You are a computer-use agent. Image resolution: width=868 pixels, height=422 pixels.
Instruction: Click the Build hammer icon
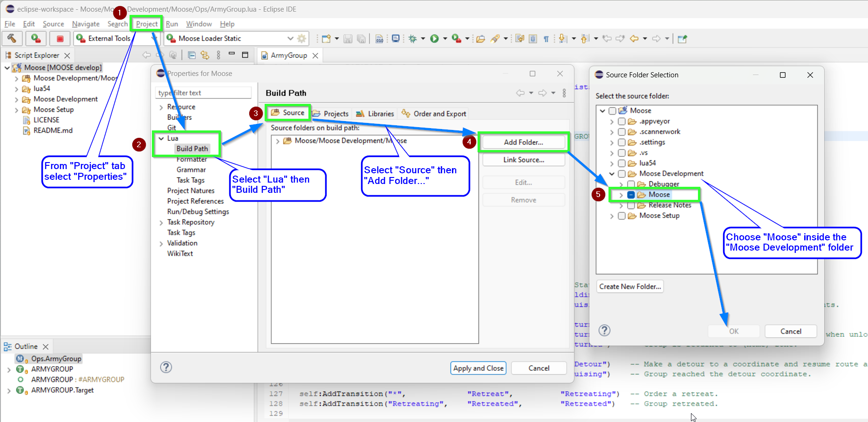point(12,38)
